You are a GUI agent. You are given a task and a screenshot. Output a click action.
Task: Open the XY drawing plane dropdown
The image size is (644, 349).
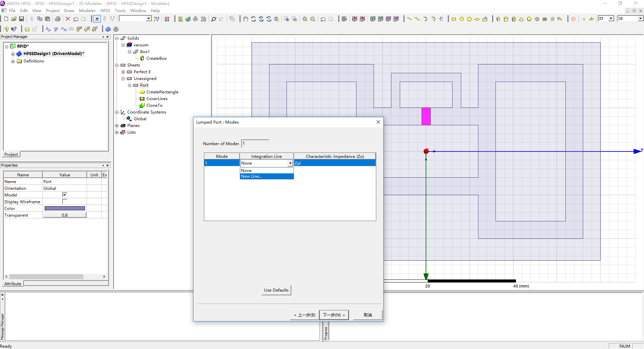pos(611,19)
